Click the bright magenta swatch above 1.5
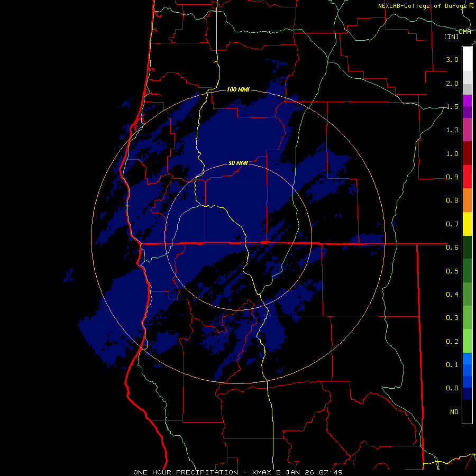The width and height of the screenshot is (476, 476). (x=467, y=100)
